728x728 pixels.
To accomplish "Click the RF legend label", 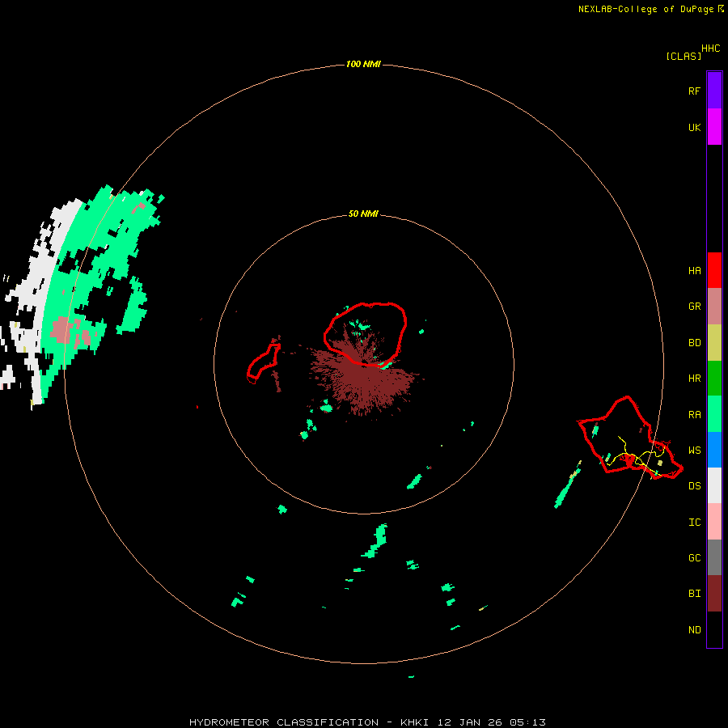I will (x=694, y=91).
